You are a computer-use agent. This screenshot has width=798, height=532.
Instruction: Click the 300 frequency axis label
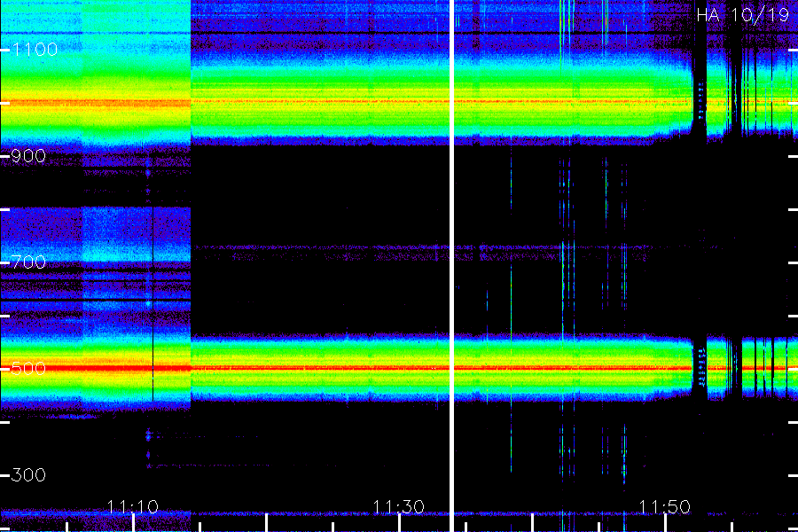point(28,475)
